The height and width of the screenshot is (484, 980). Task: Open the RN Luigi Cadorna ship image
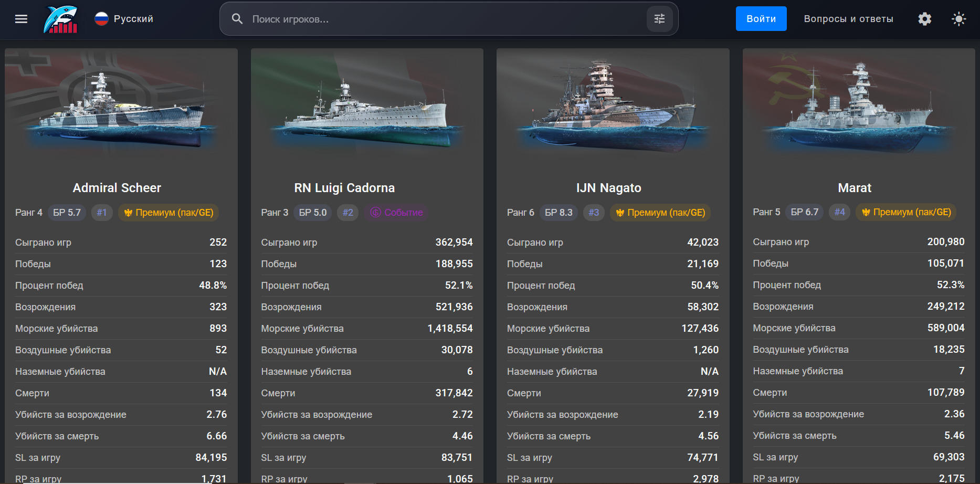coord(367,110)
